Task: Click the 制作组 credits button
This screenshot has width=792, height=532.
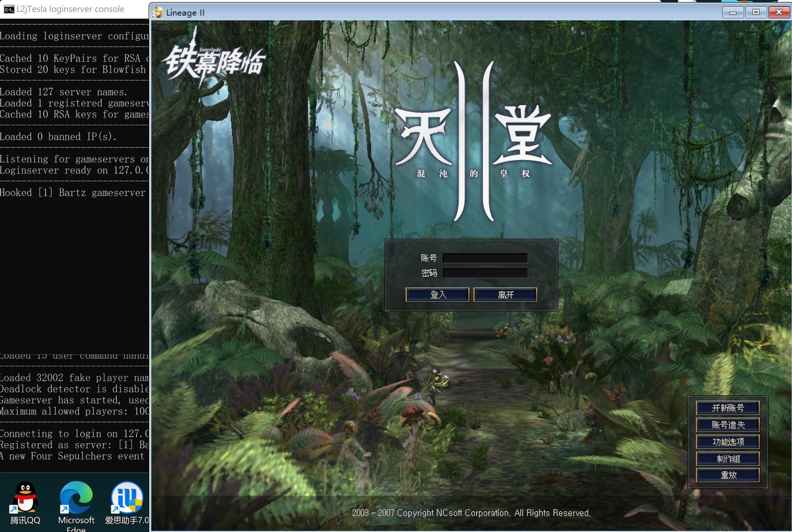Action: tap(728, 459)
